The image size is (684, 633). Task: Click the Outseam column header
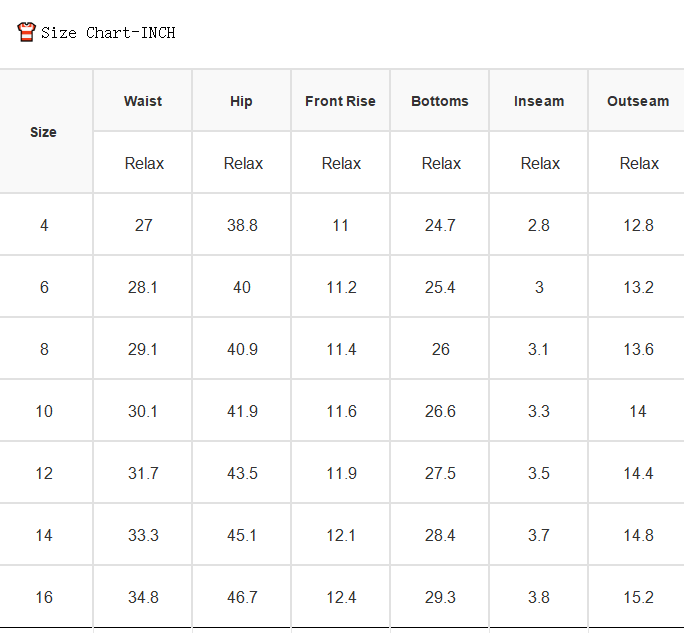click(638, 101)
